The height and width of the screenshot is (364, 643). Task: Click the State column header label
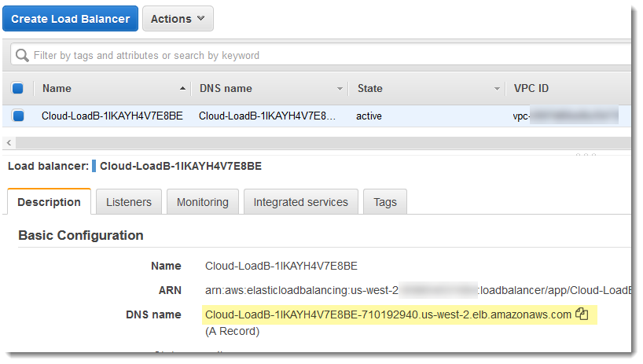point(370,88)
